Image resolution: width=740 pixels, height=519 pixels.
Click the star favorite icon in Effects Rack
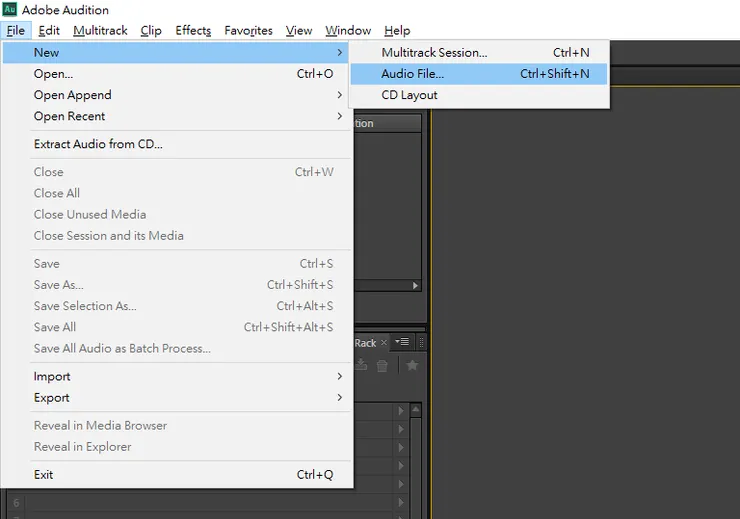click(x=412, y=365)
